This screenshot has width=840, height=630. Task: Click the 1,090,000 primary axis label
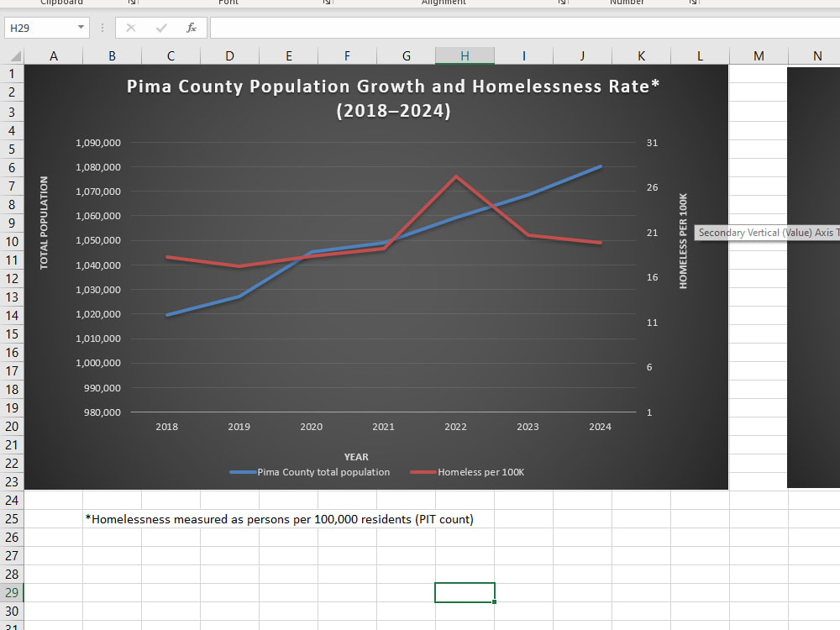(98, 143)
